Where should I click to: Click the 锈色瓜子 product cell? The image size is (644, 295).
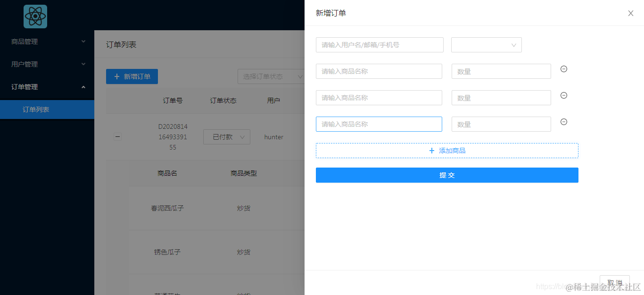pyautogui.click(x=167, y=252)
